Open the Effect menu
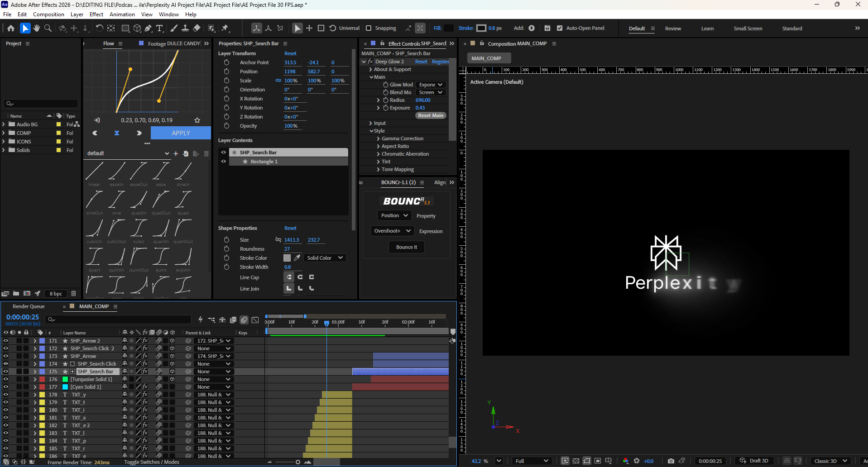868x467 pixels. pos(96,14)
